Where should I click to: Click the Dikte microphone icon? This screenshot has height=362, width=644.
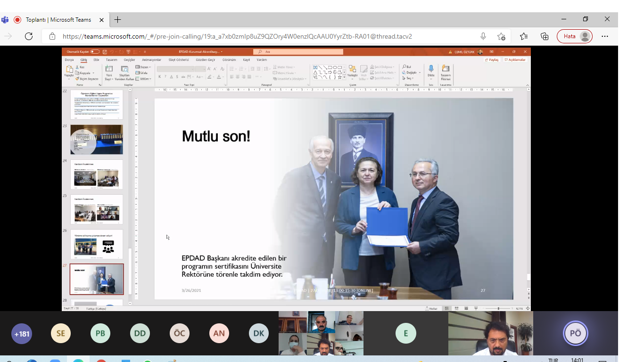(x=431, y=70)
